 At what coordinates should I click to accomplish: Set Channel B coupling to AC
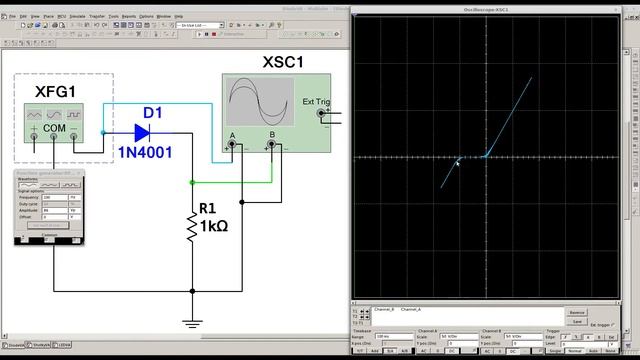pyautogui.click(x=488, y=351)
